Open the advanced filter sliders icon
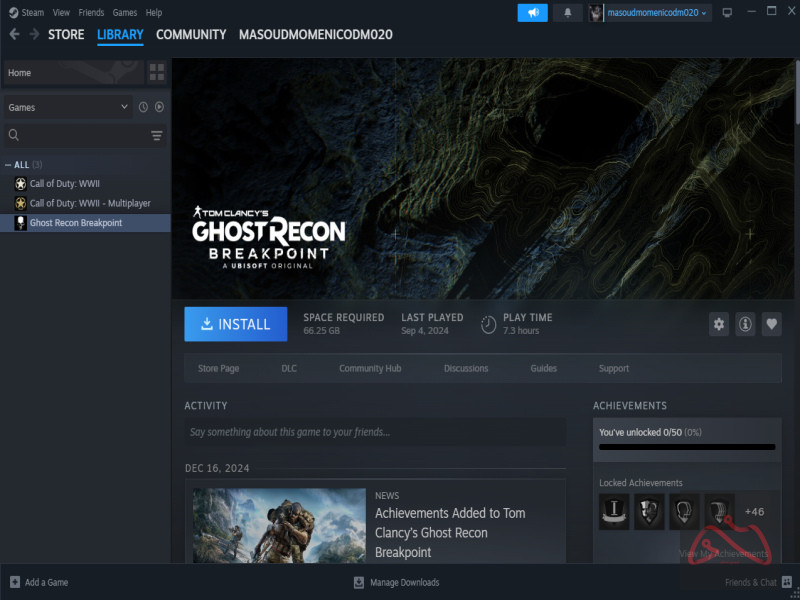The height and width of the screenshot is (600, 800). click(157, 135)
